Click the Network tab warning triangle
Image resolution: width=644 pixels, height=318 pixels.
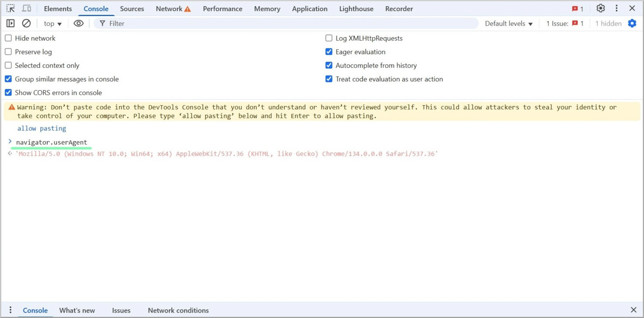[x=187, y=9]
